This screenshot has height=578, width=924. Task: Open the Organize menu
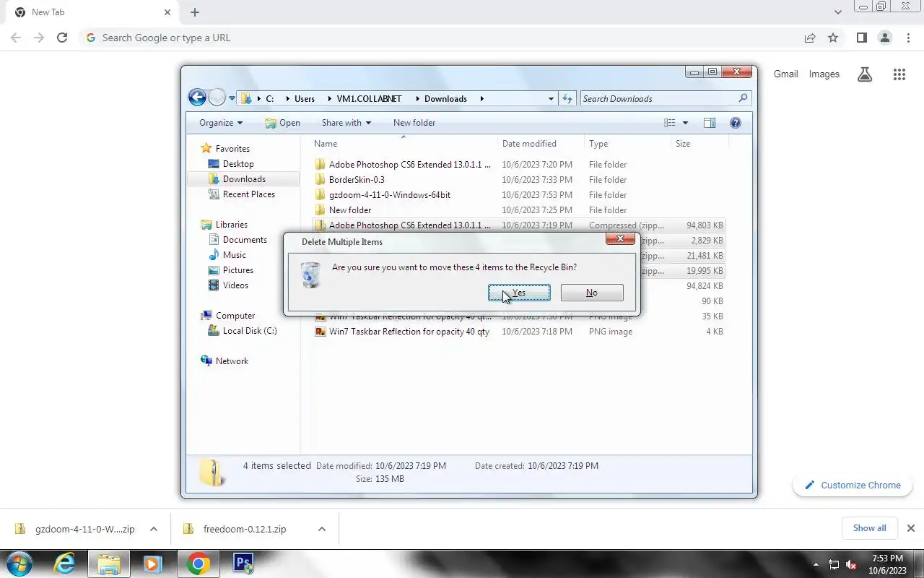221,123
